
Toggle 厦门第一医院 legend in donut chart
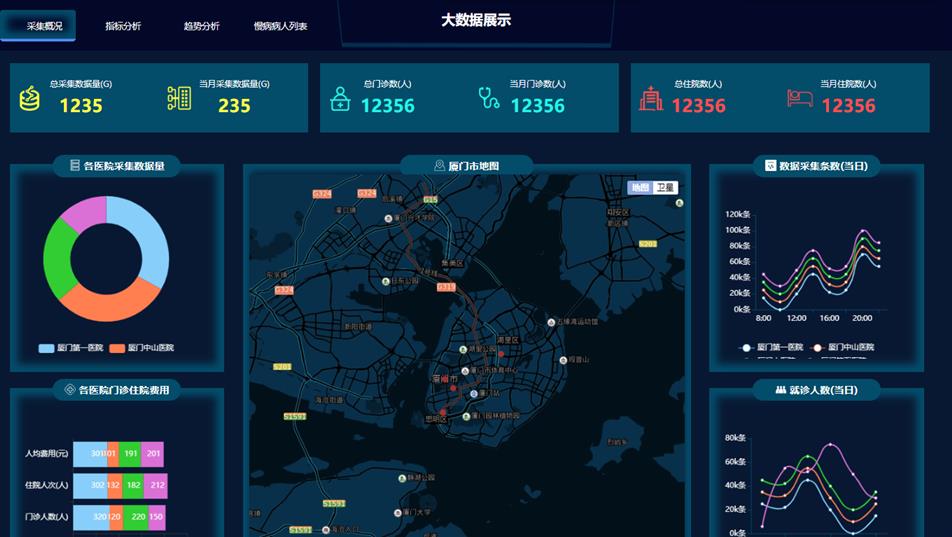click(x=71, y=348)
